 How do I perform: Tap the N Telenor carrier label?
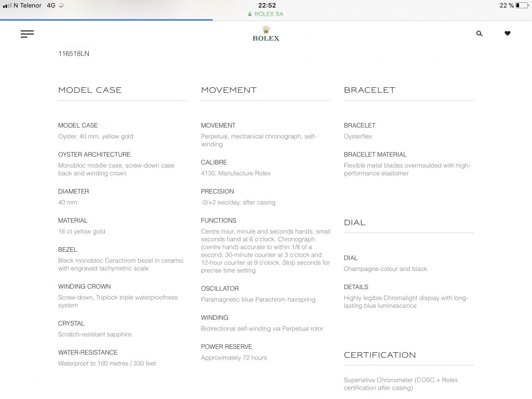tap(28, 5)
